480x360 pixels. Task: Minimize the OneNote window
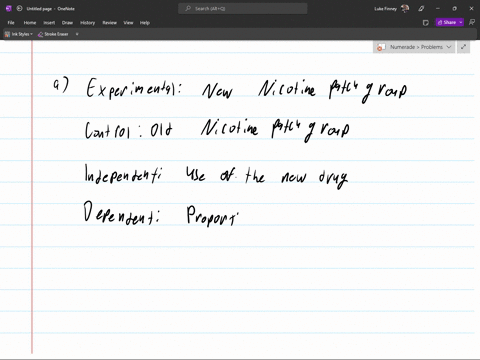(x=438, y=9)
